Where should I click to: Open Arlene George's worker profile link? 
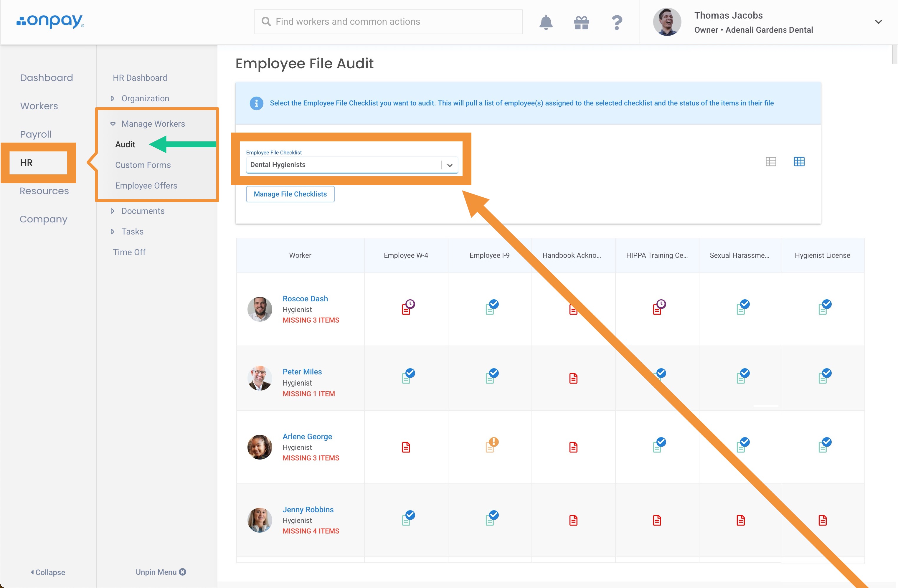click(x=307, y=436)
